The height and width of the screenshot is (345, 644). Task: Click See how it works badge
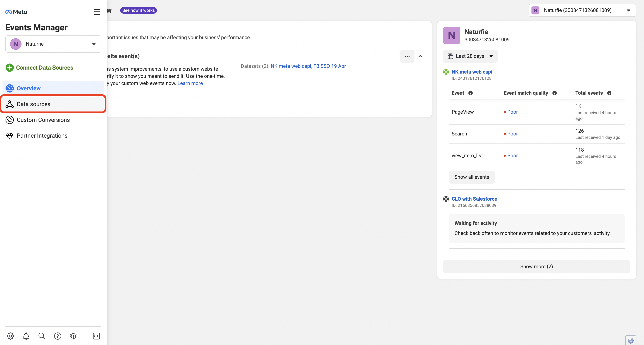tap(139, 10)
